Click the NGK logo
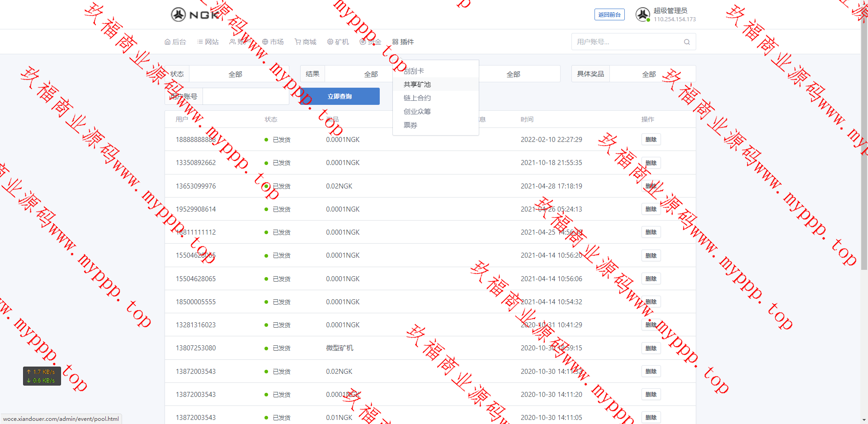 coord(196,14)
